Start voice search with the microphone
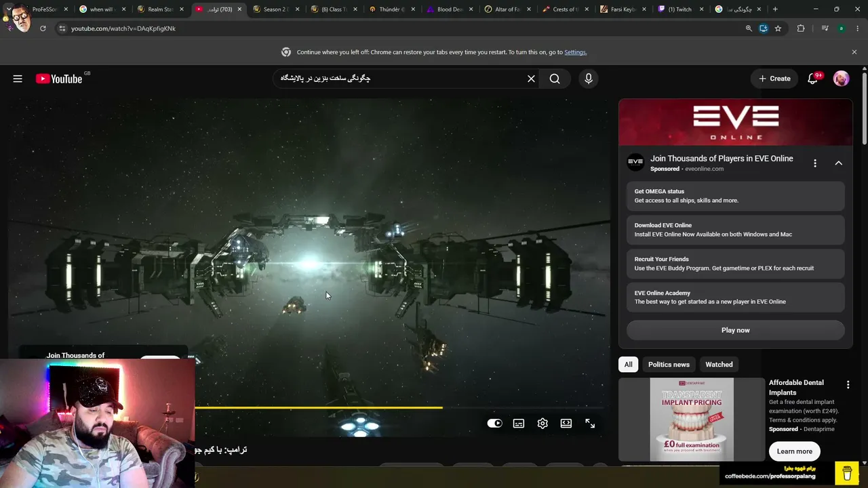Viewport: 868px width, 488px height. tap(589, 79)
